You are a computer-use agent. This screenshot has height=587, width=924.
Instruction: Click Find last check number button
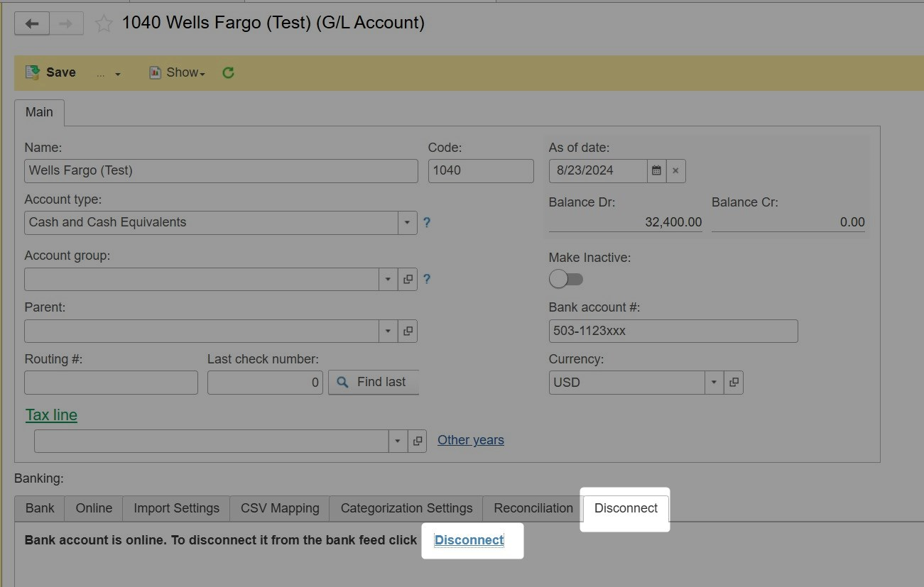tap(374, 383)
